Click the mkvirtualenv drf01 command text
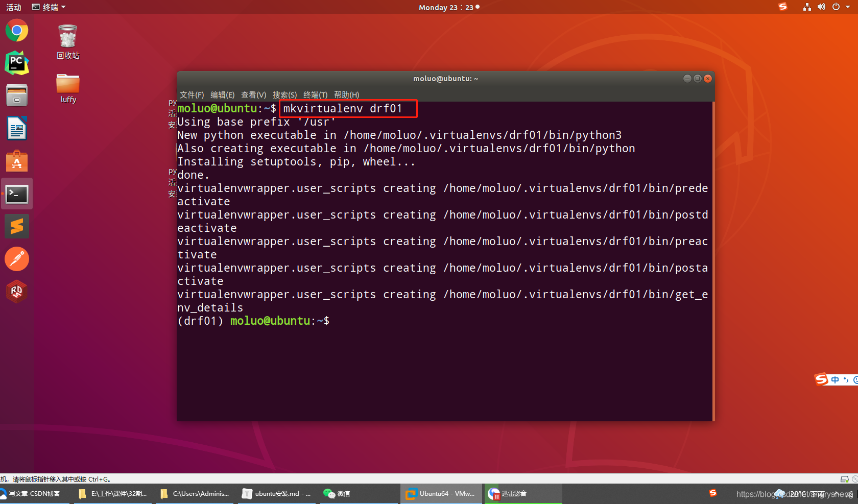Viewport: 858px width, 504px height. click(343, 109)
